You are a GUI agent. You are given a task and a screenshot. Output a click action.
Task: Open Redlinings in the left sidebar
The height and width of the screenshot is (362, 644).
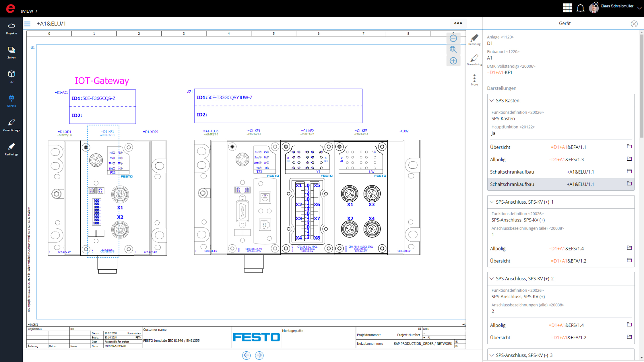click(11, 149)
